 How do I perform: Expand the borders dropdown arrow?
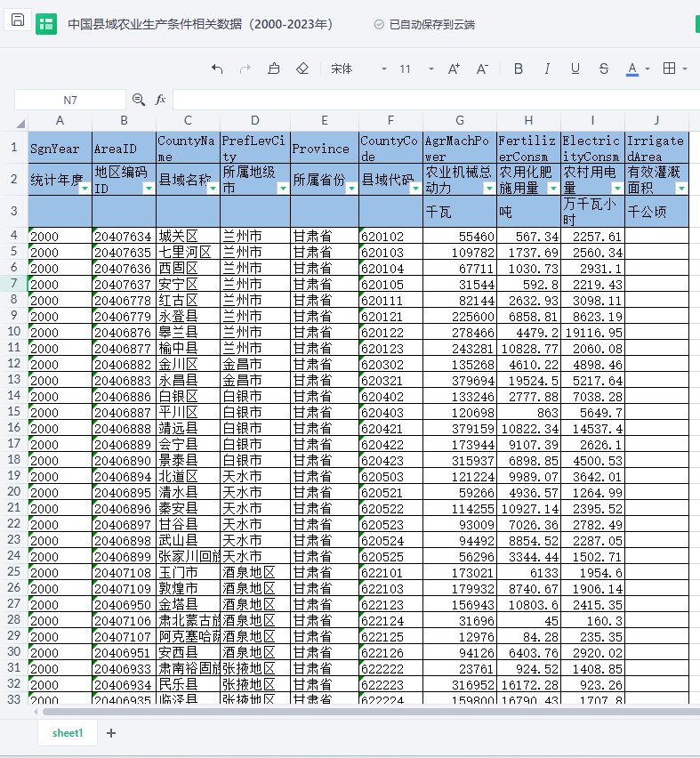(x=686, y=69)
